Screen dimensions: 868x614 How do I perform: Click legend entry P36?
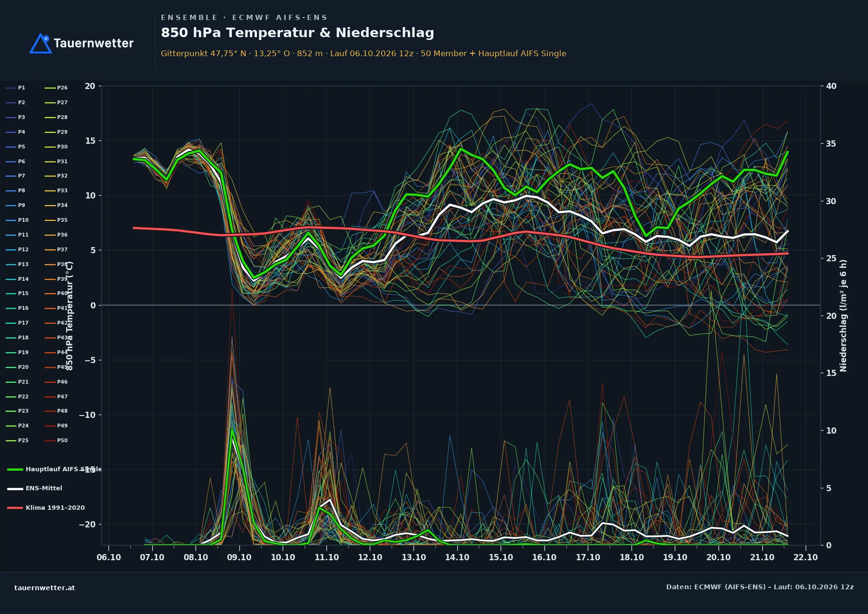tap(56, 235)
